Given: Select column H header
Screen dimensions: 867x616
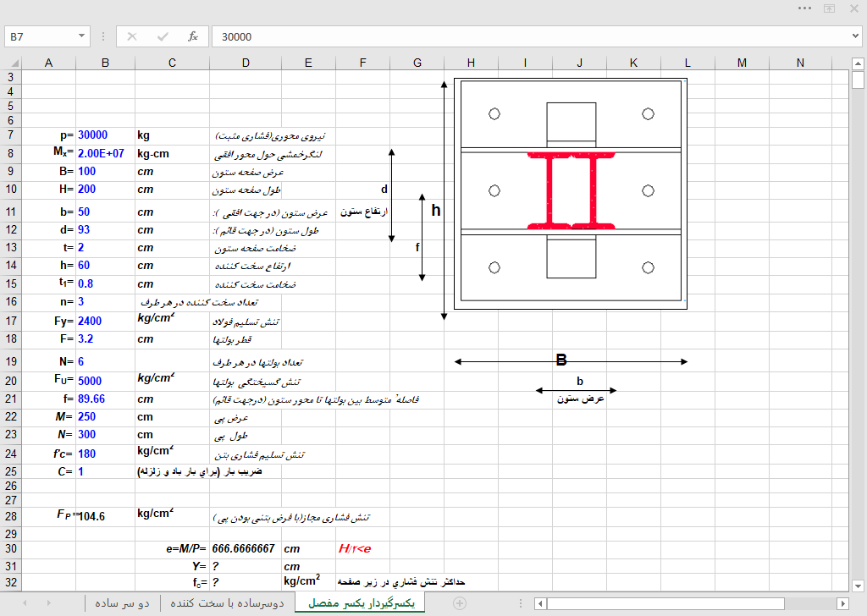Looking at the screenshot, I should [x=471, y=63].
